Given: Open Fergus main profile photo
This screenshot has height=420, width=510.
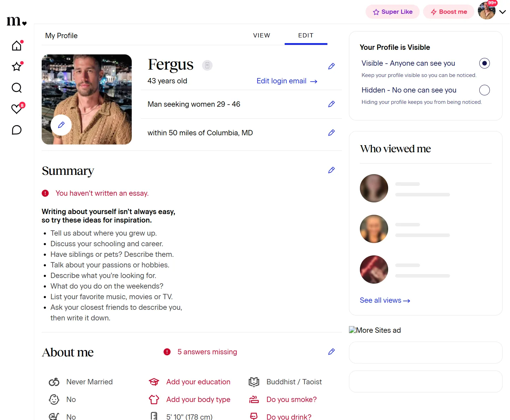Looking at the screenshot, I should [87, 99].
